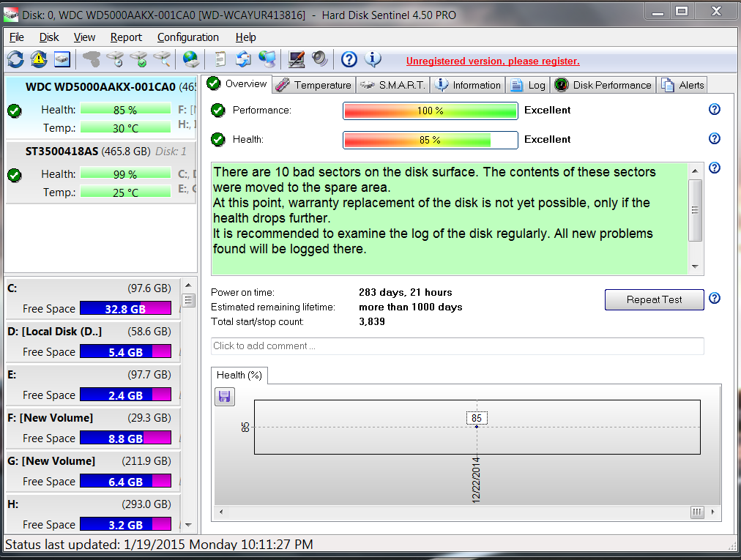Click the disk with magnifier surface test icon
The height and width of the screenshot is (560, 741).
[x=162, y=59]
